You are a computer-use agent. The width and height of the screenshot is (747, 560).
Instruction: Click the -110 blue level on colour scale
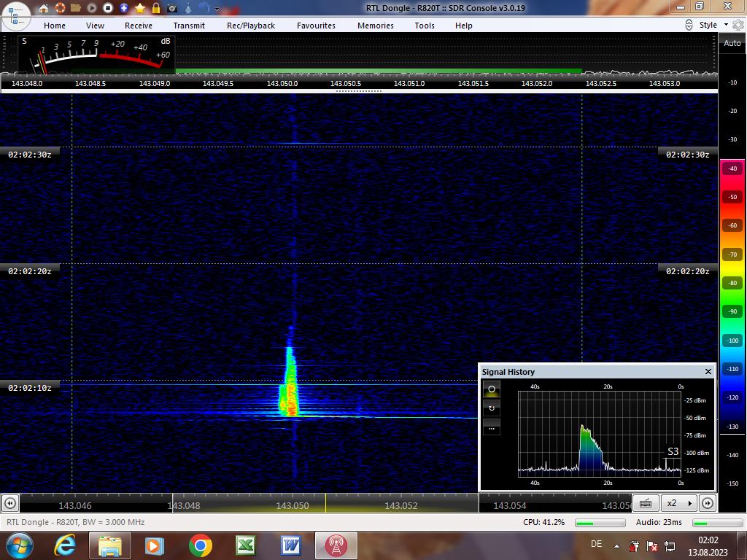[732, 369]
